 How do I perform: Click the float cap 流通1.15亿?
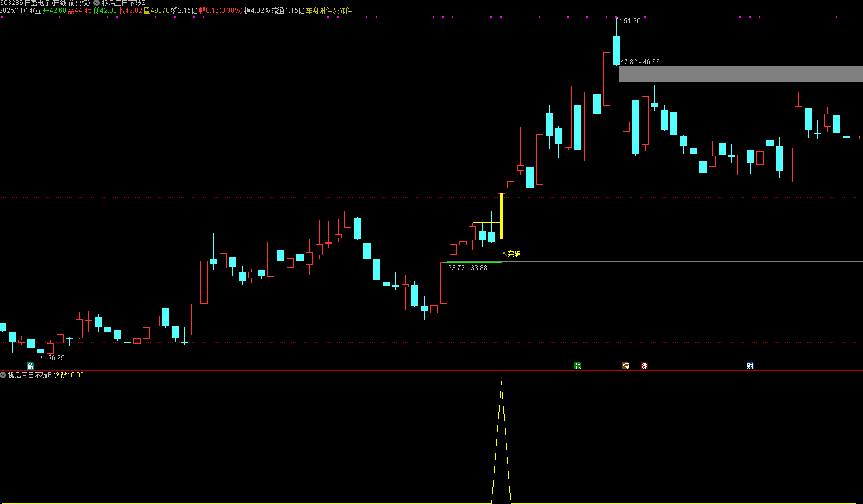[288, 10]
